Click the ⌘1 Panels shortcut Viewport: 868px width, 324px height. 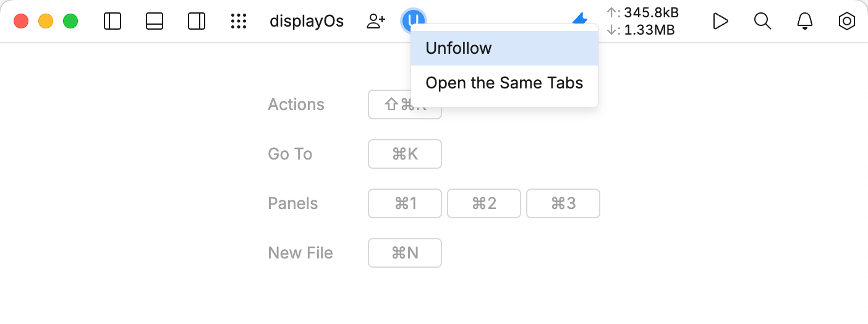coord(405,203)
